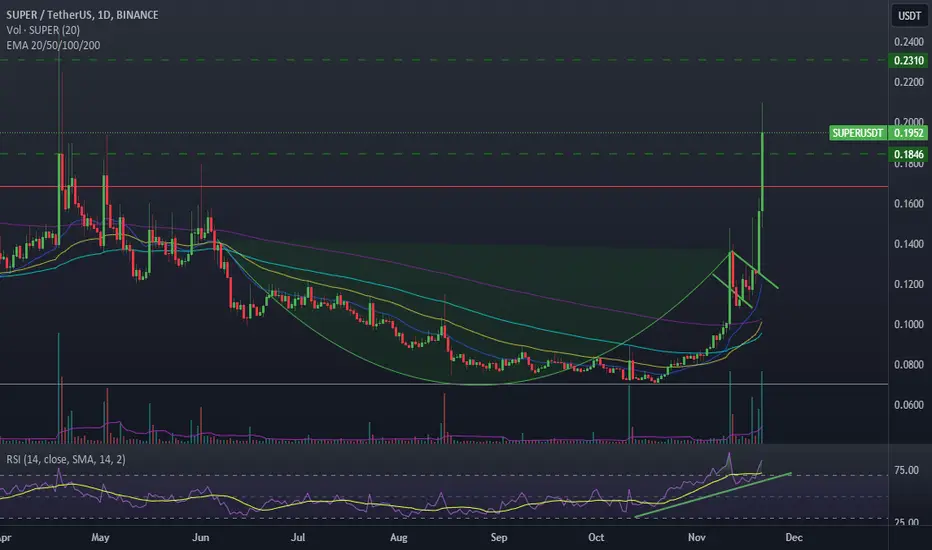Viewport: 932px width, 550px height.
Task: Click the Dec label on time axis
Action: [x=794, y=538]
